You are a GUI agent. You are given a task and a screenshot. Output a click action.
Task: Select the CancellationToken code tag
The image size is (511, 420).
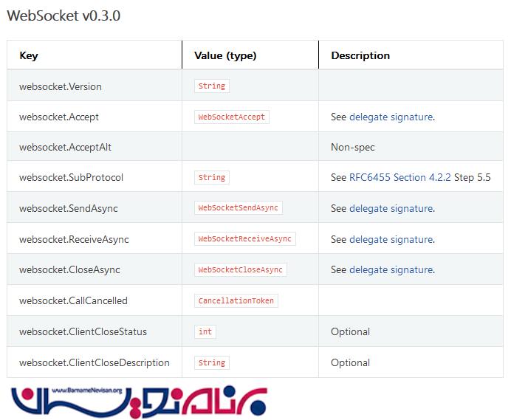(236, 300)
